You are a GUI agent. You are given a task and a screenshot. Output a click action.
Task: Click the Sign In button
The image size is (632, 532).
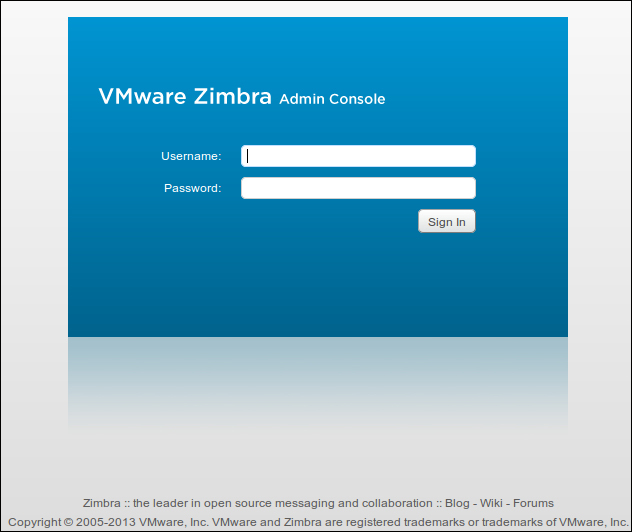pyautogui.click(x=447, y=221)
